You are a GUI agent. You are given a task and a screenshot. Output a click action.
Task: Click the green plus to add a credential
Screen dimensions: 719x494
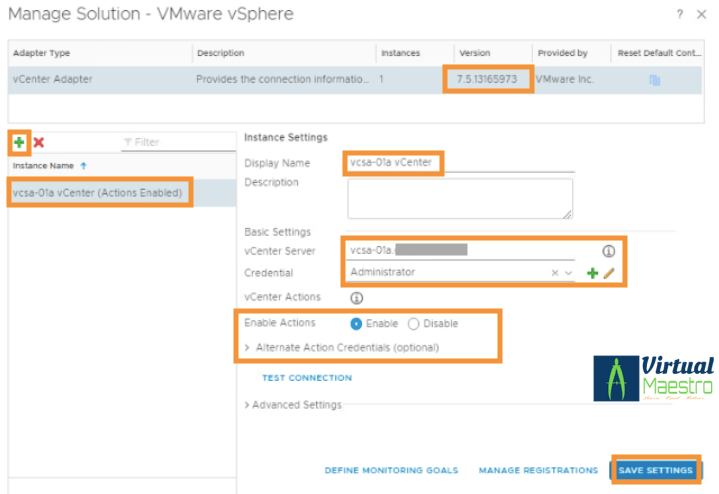click(x=592, y=273)
